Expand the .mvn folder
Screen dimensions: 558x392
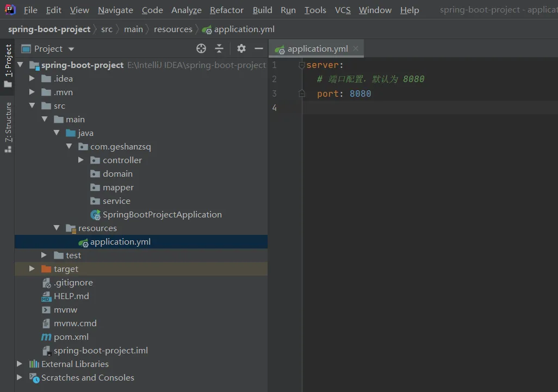(32, 92)
